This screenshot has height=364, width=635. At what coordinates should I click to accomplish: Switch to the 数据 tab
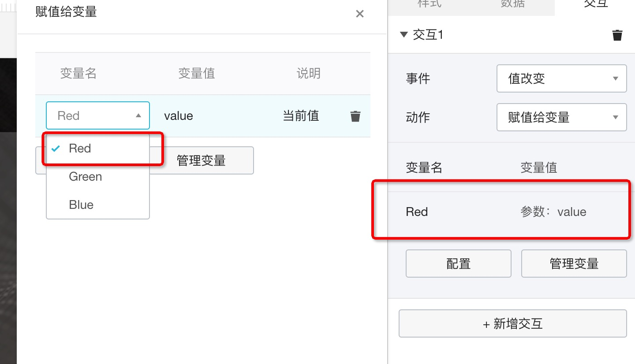pyautogui.click(x=512, y=4)
